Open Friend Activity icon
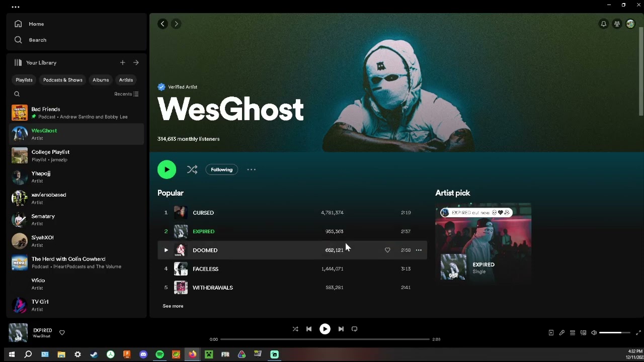 tap(617, 24)
